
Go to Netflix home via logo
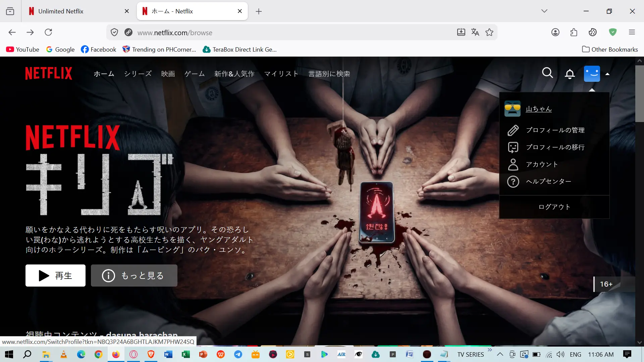(x=49, y=73)
